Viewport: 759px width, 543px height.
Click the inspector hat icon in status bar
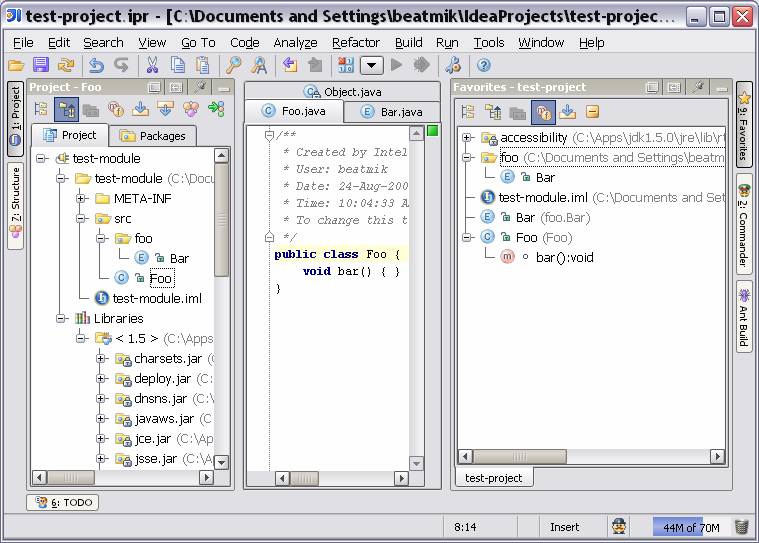(619, 526)
